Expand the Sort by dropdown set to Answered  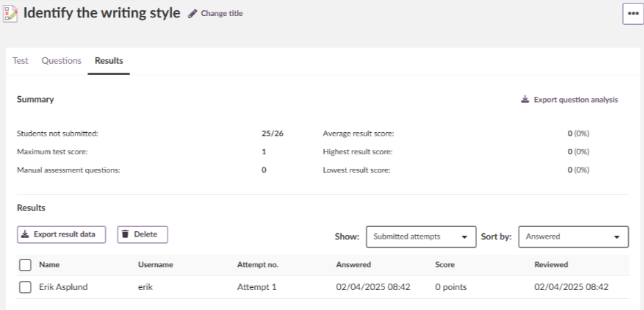[573, 237]
